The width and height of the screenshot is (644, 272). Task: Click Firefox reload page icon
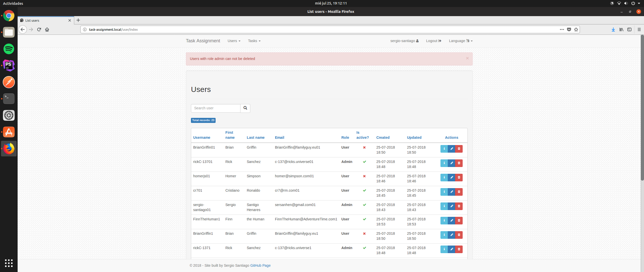[39, 29]
